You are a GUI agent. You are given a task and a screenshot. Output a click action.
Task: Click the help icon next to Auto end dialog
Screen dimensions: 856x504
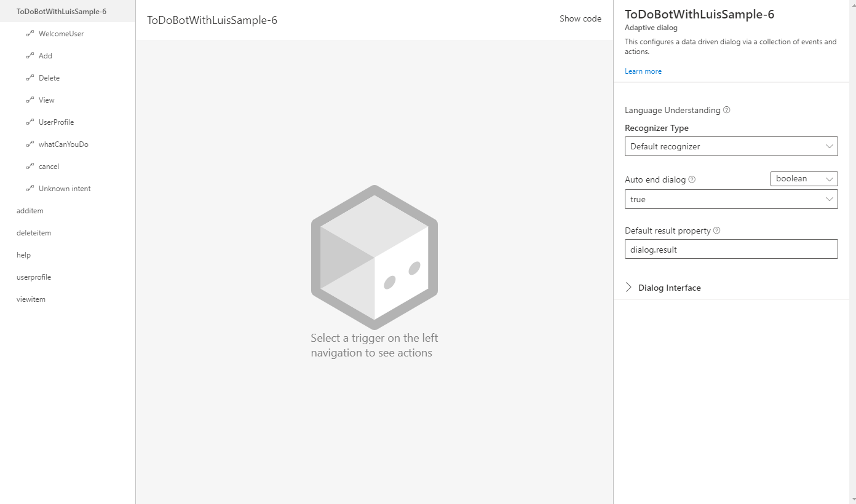tap(692, 179)
